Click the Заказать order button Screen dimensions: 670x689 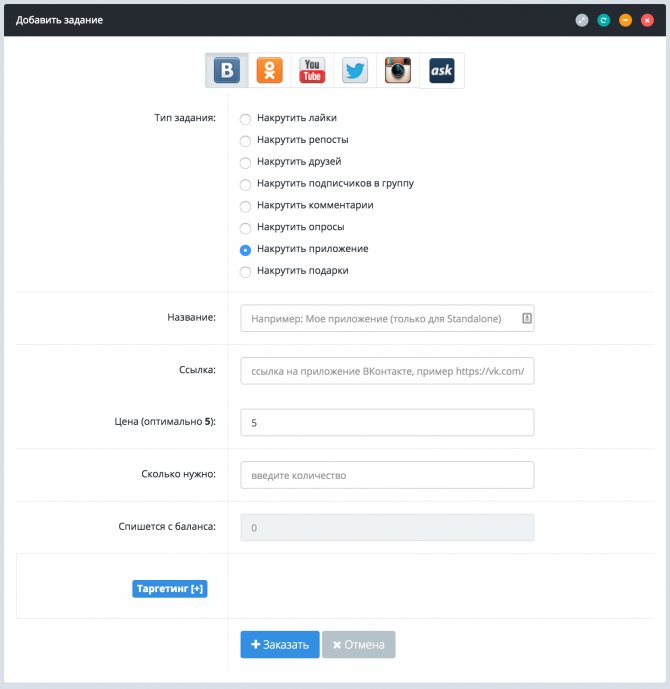coord(280,645)
